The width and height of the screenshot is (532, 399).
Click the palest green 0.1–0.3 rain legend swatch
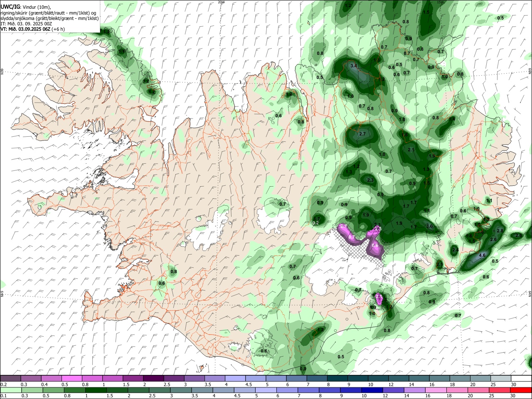point(10,390)
